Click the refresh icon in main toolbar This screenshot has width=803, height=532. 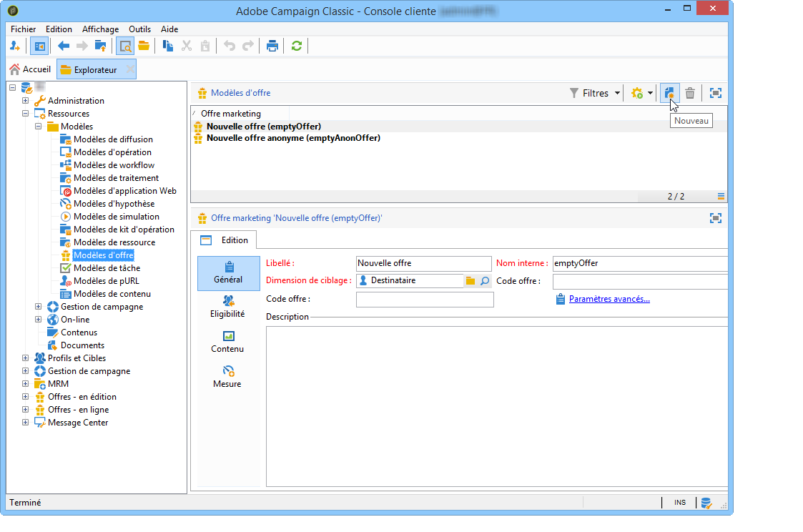[x=297, y=46]
